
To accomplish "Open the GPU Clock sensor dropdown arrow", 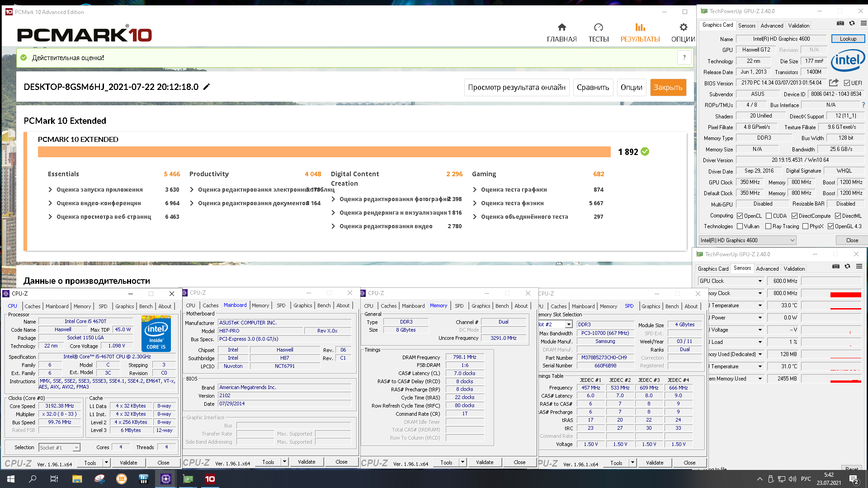I will click(760, 281).
